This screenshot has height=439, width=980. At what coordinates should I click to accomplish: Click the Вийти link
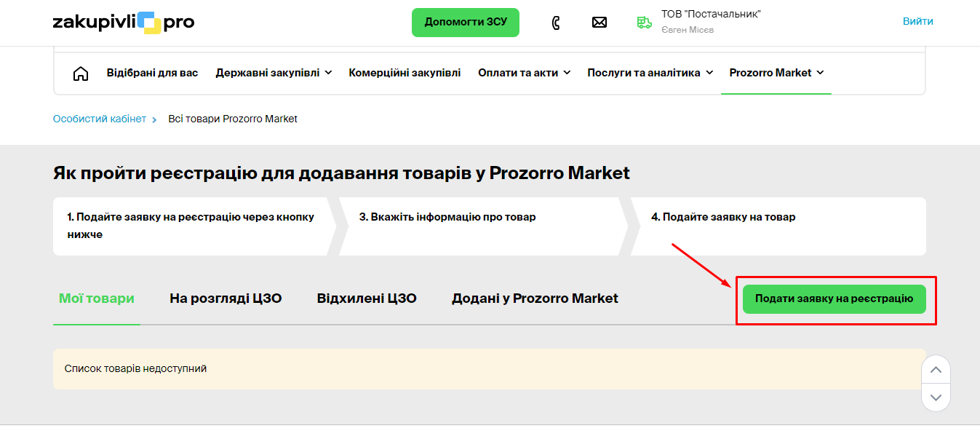click(917, 21)
